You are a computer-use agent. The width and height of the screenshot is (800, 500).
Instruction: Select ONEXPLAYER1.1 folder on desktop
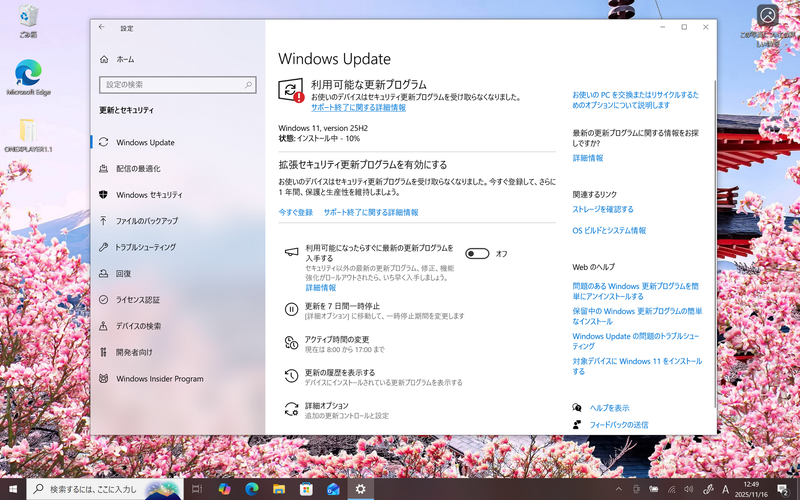[x=29, y=135]
